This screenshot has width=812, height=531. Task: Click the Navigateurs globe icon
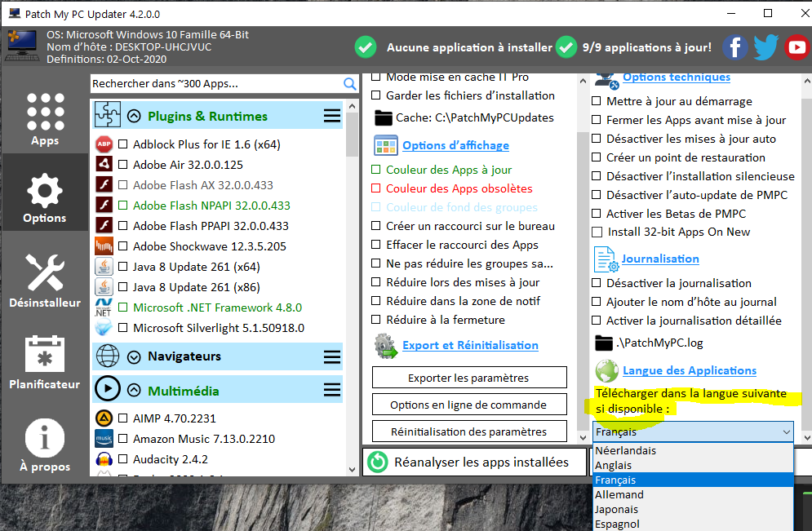[108, 356]
